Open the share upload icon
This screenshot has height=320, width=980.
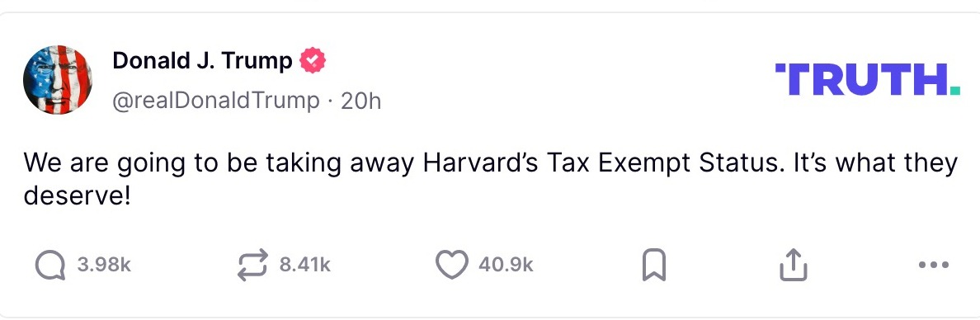tap(793, 265)
